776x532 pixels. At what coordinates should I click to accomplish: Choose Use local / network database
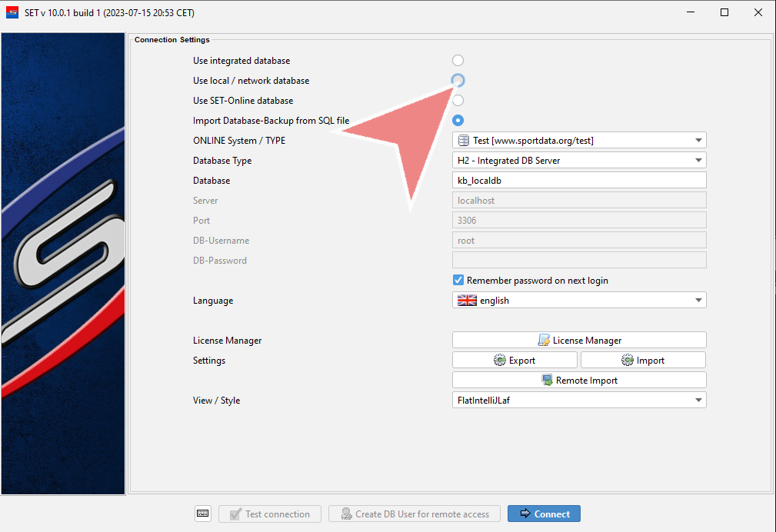pyautogui.click(x=458, y=81)
